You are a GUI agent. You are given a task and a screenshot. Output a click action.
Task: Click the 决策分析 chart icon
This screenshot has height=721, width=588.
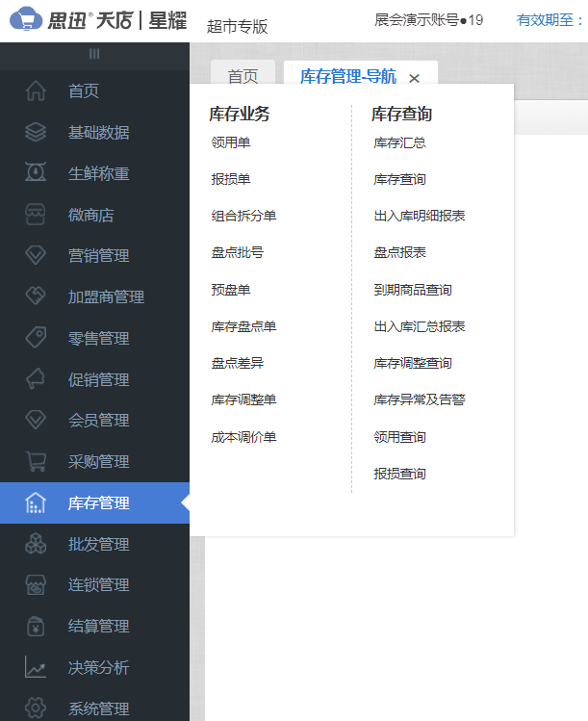36,667
